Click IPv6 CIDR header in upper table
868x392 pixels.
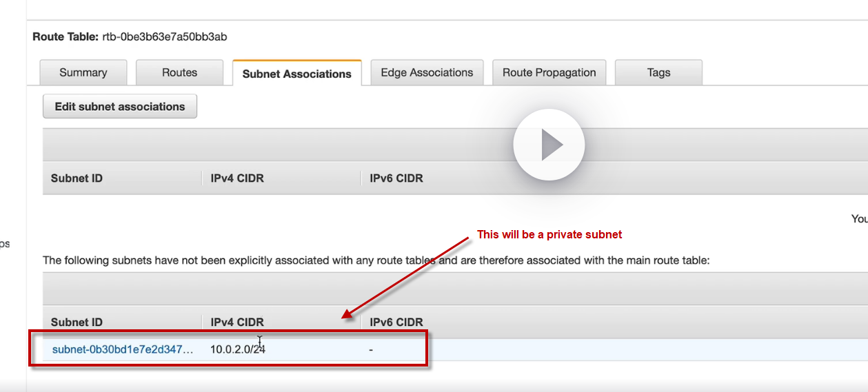(x=396, y=178)
